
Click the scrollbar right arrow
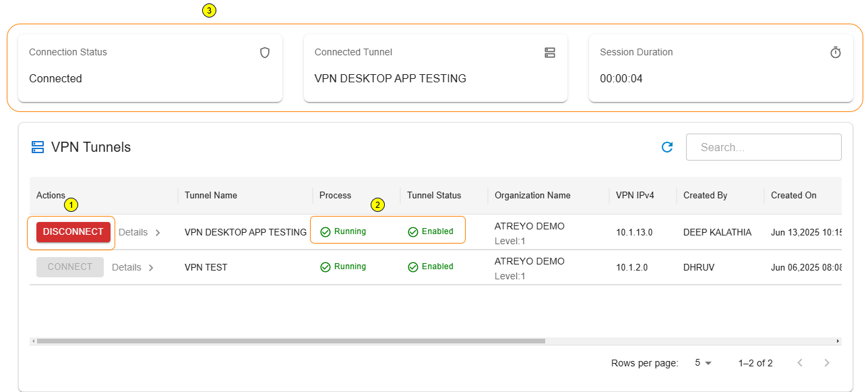(838, 341)
